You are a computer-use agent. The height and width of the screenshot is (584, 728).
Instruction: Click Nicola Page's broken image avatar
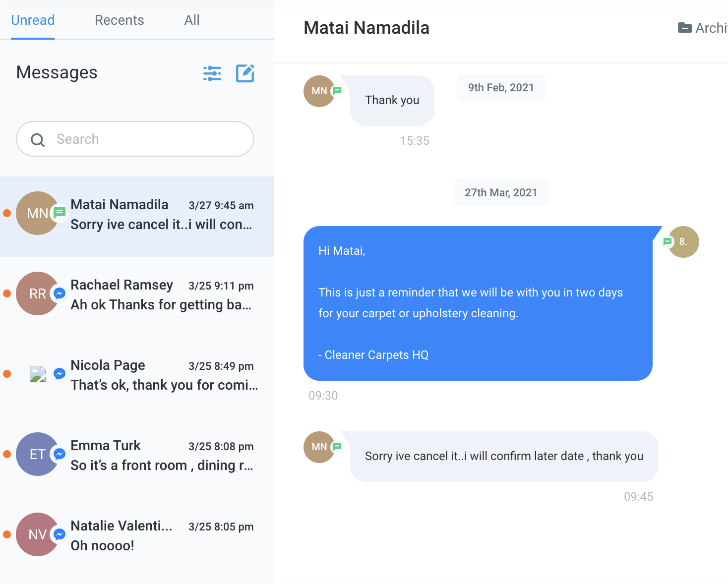point(38,374)
